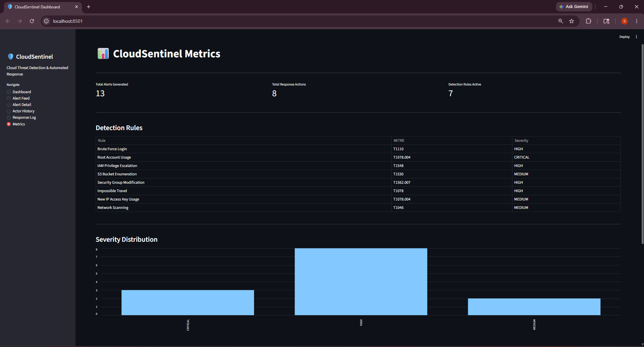Open the browser extensions puzzle icon
Image resolution: width=644 pixels, height=347 pixels.
tap(588, 21)
